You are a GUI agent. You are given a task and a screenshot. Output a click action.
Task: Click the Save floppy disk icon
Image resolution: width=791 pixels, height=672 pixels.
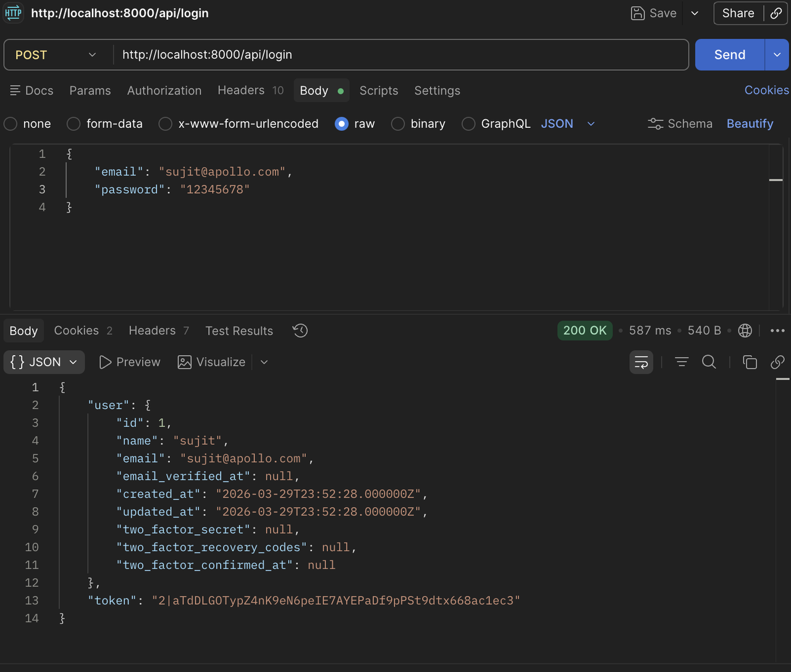click(638, 13)
